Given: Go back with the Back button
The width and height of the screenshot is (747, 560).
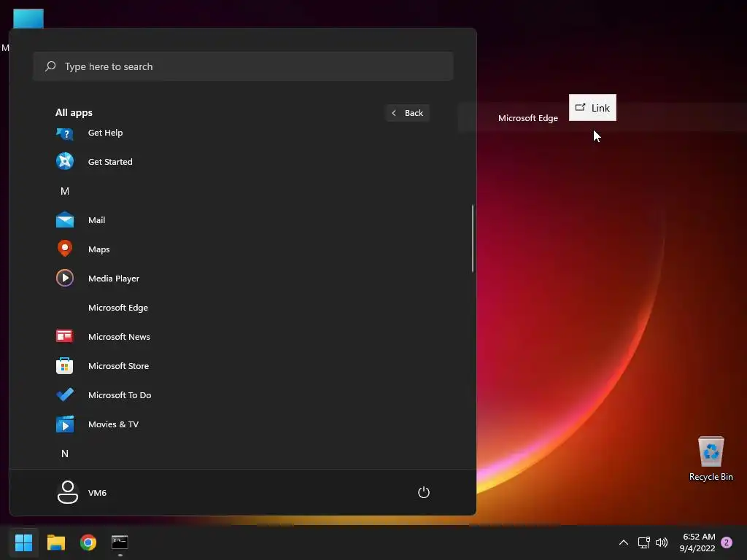Looking at the screenshot, I should coord(407,113).
